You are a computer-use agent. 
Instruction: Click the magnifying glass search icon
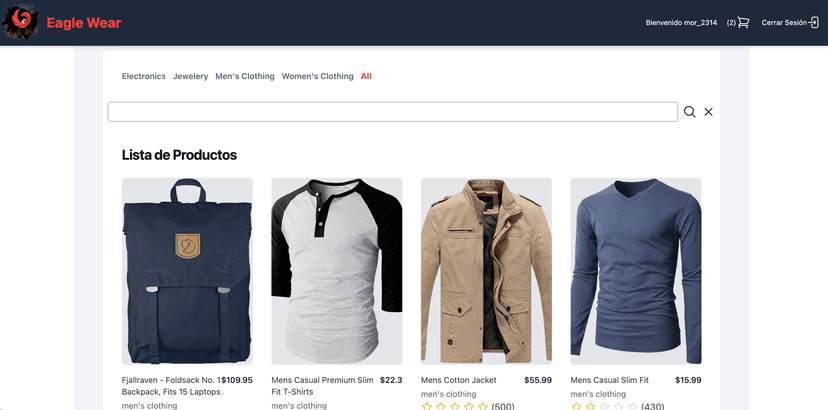point(690,112)
